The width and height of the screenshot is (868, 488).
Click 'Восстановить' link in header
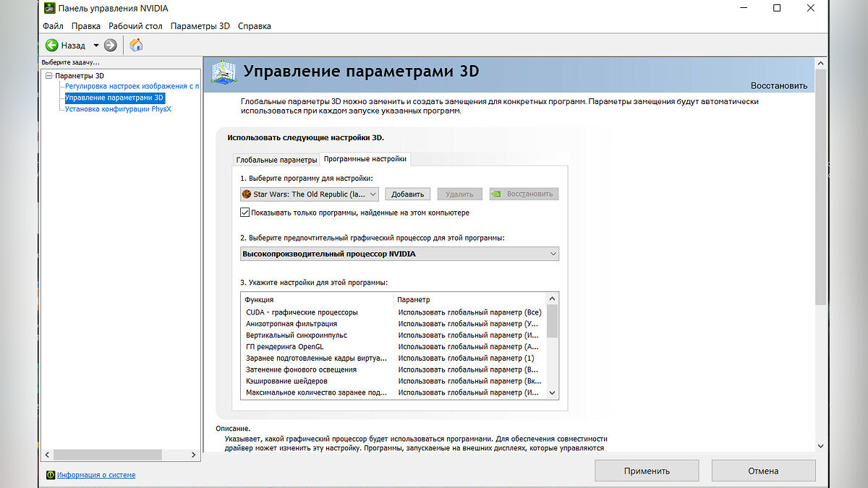click(x=778, y=85)
